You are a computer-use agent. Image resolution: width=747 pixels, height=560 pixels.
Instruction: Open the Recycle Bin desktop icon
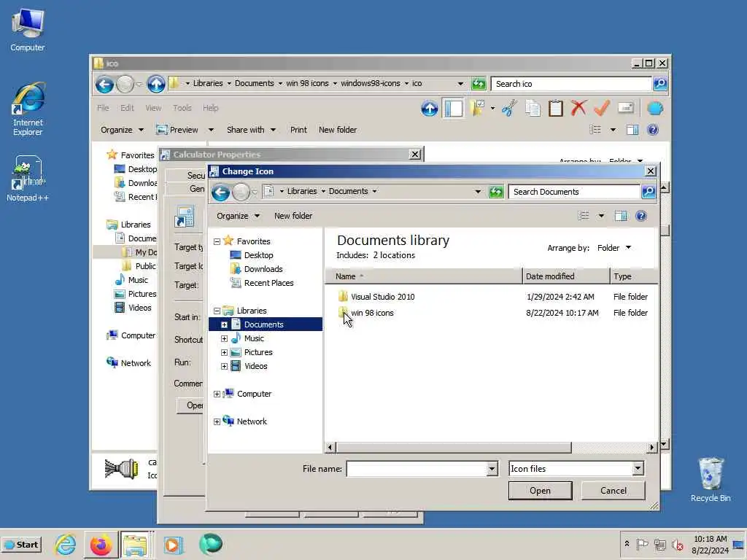coord(711,479)
